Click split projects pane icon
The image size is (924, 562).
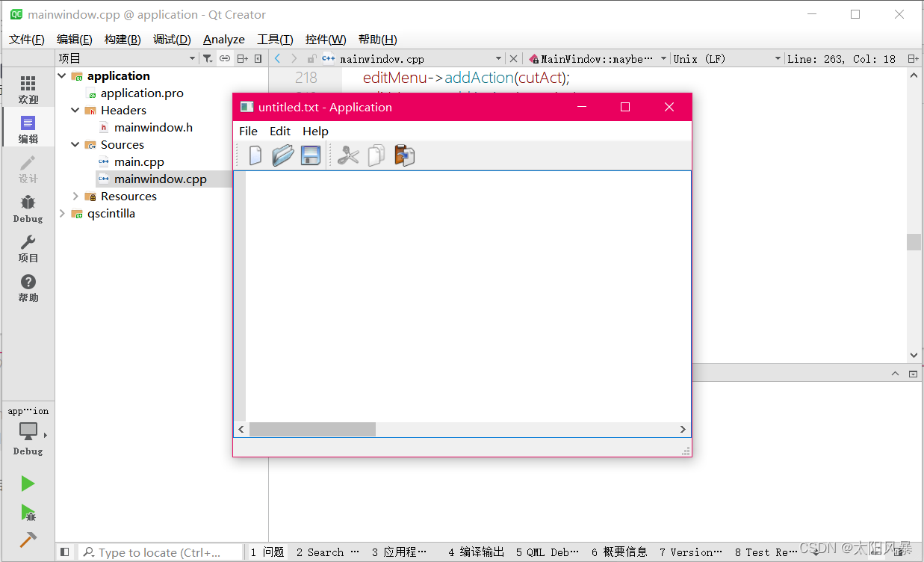(242, 58)
